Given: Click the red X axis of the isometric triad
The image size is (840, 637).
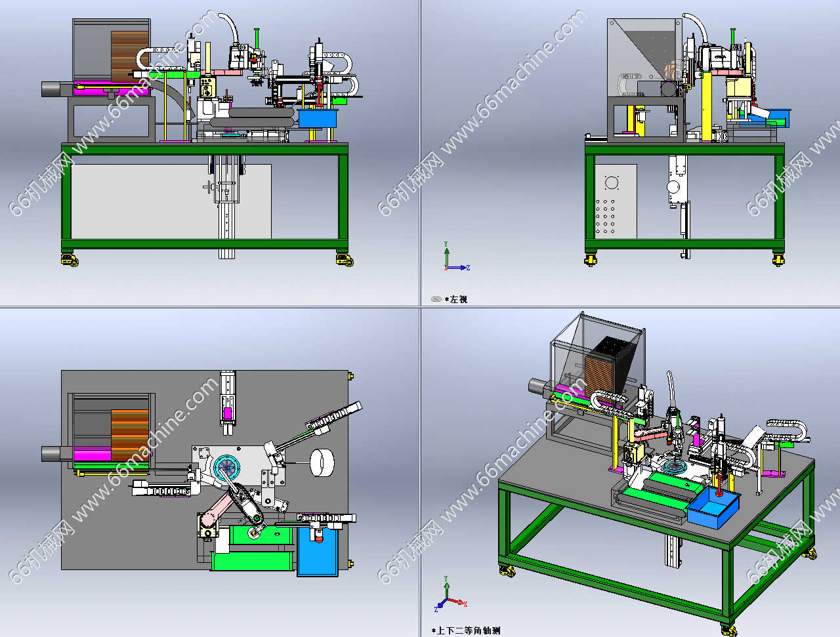Looking at the screenshot, I should tap(459, 602).
